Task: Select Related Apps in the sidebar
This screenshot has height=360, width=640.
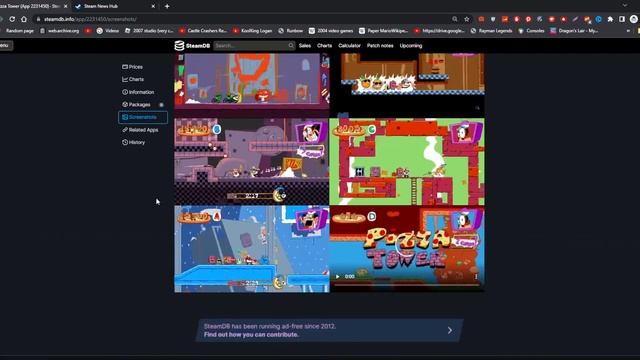Action: coord(140,130)
